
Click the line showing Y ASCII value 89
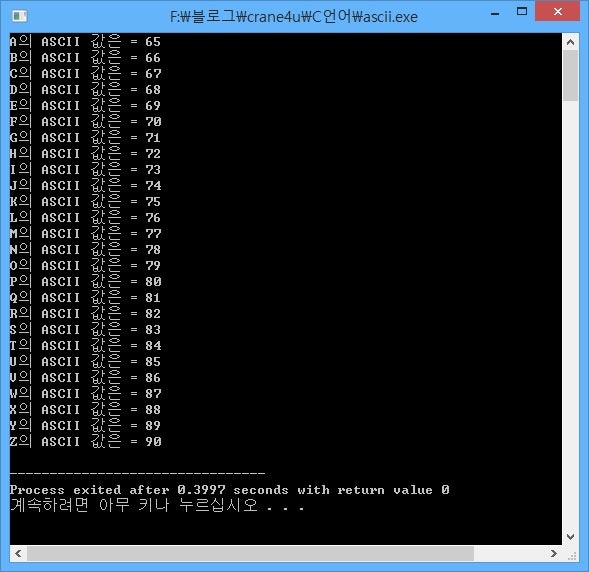[x=86, y=425]
